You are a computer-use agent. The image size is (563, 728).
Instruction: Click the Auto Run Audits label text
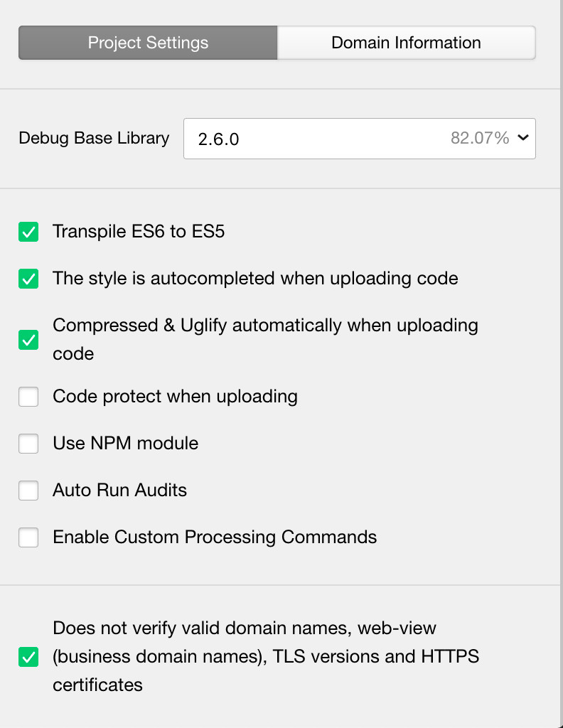tap(119, 490)
